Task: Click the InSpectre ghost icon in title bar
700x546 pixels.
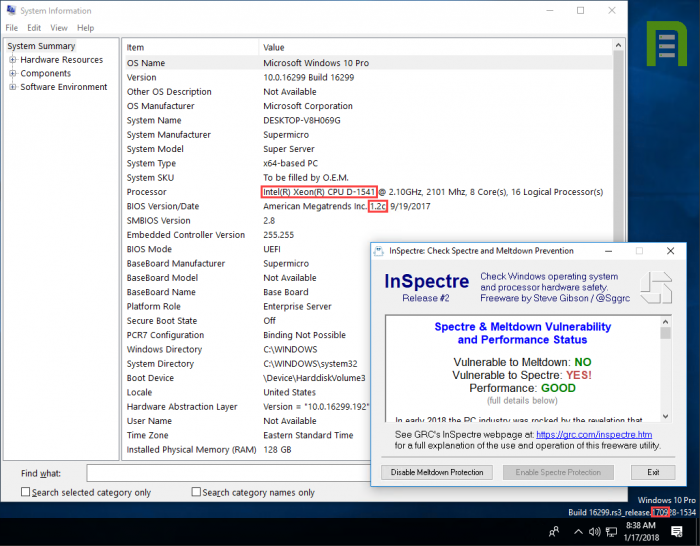Action: pos(379,251)
